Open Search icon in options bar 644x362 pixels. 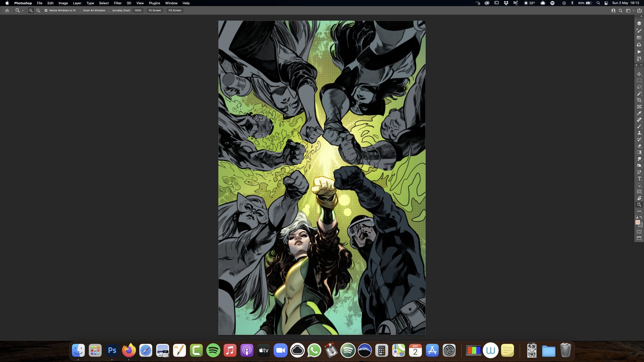click(621, 11)
